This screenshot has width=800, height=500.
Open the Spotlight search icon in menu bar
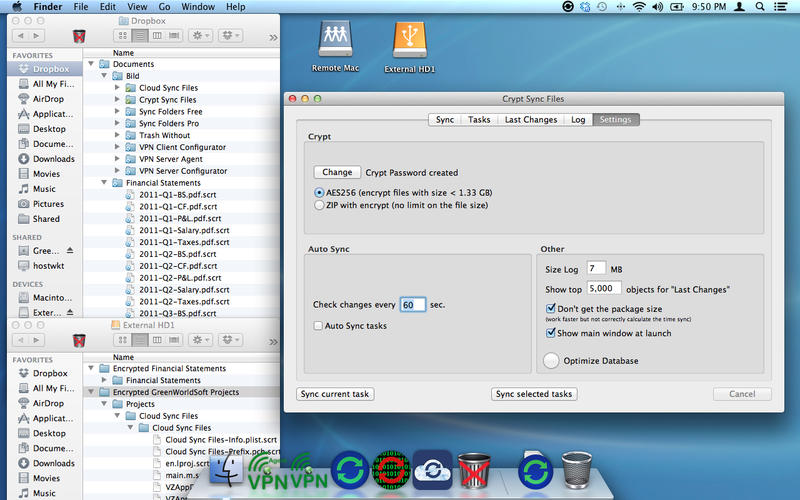click(760, 7)
